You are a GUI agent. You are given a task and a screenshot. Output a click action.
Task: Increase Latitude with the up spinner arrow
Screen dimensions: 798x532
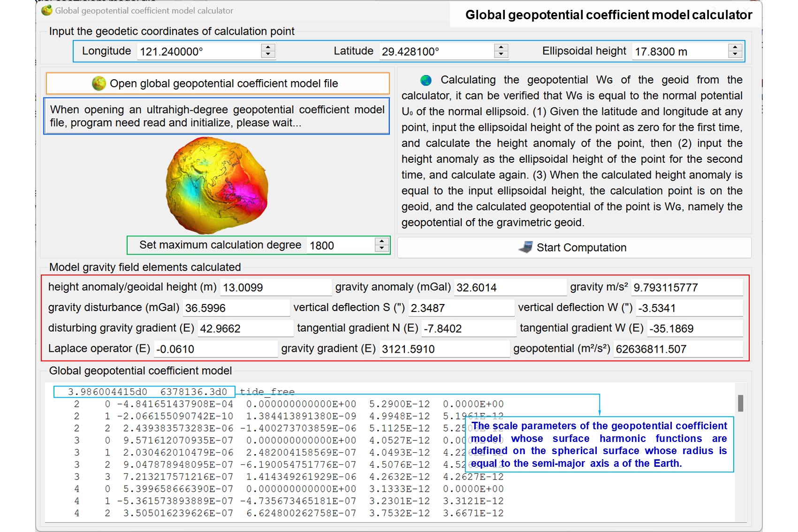(x=501, y=47)
